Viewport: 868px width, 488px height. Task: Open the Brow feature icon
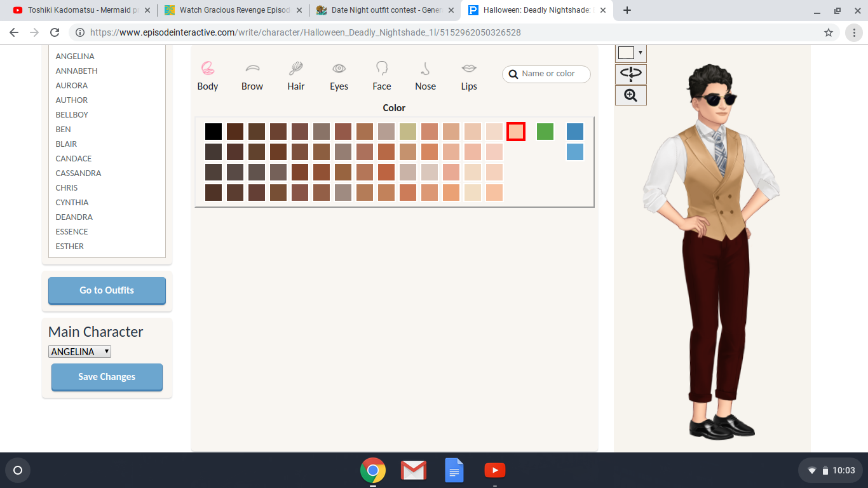pos(252,69)
